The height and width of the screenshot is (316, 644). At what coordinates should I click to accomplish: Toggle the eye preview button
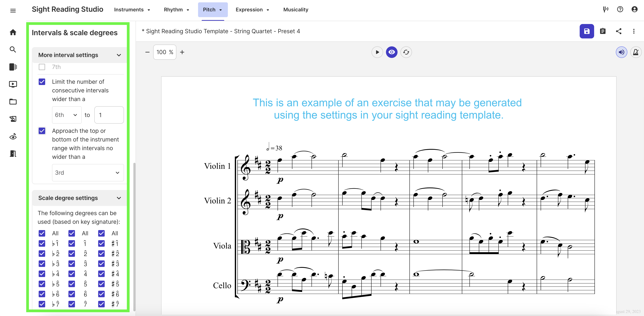click(392, 52)
